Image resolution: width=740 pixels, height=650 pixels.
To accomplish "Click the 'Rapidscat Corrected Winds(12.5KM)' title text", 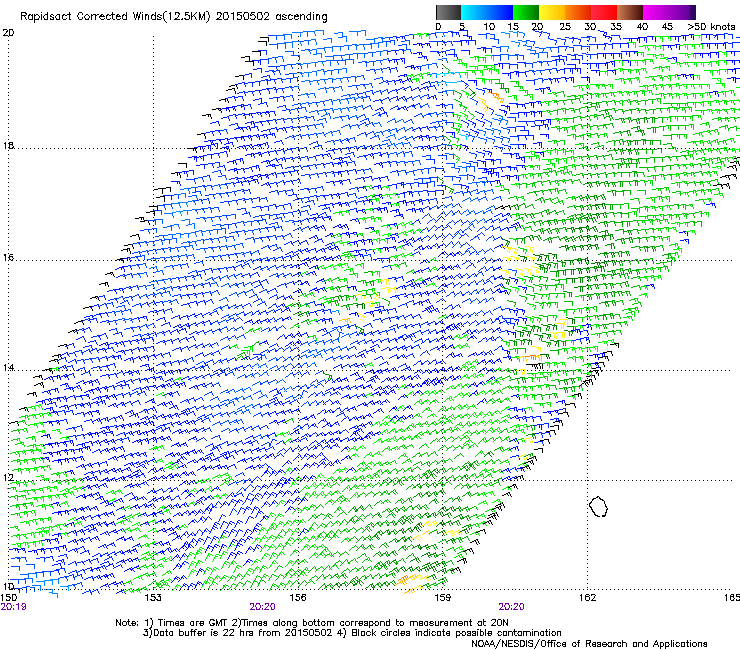I will (115, 17).
